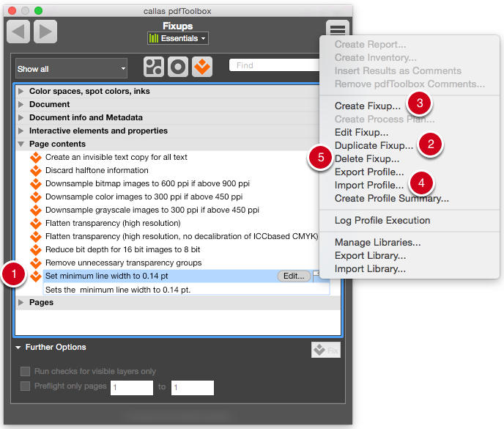Click icon beside Set minimum line width
Image resolution: width=504 pixels, height=429 pixels.
pyautogui.click(x=36, y=276)
